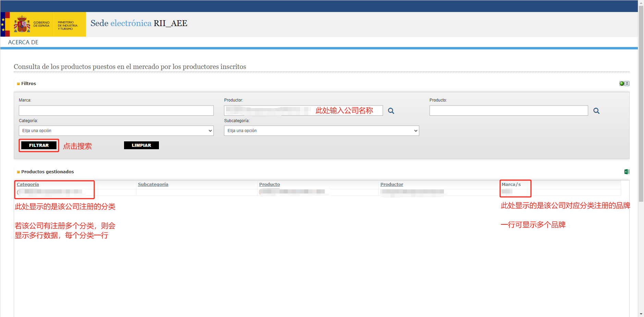Sort results by Subcategoría column
644x317 pixels.
[153, 185]
